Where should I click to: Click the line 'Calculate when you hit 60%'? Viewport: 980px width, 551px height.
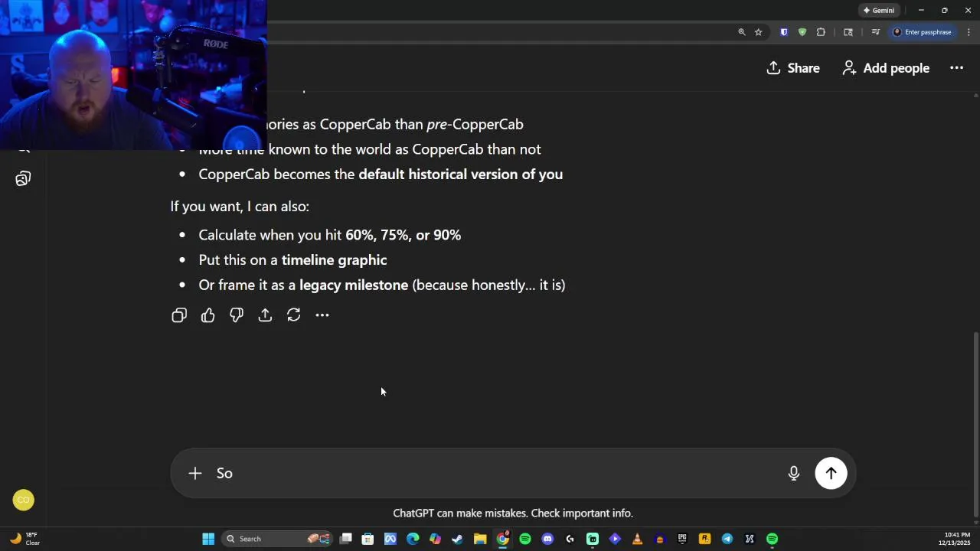(330, 235)
